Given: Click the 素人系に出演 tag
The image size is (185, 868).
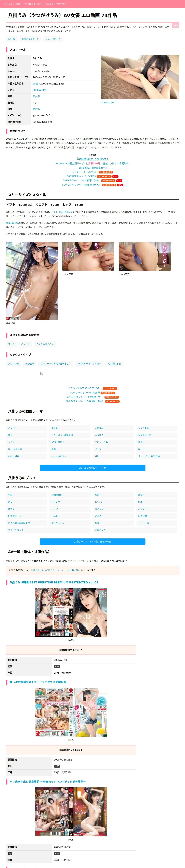Looking at the screenshot, I should tap(114, 364).
